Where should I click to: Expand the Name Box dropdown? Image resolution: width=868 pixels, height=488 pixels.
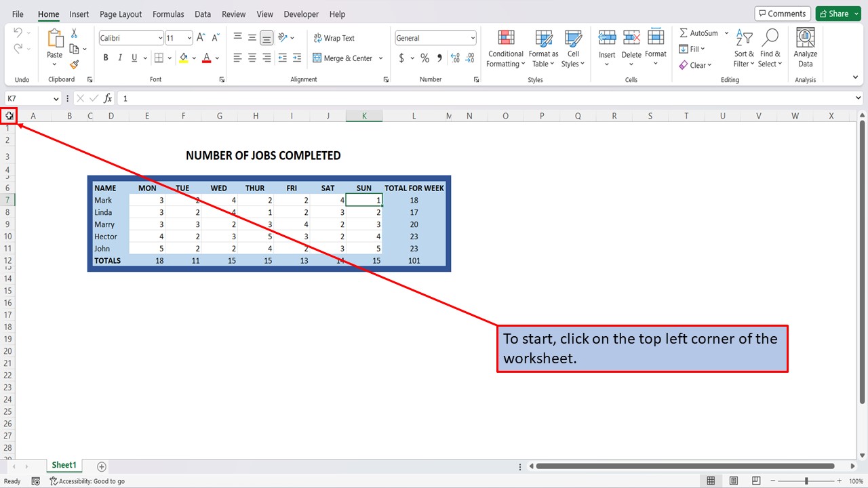click(x=56, y=99)
